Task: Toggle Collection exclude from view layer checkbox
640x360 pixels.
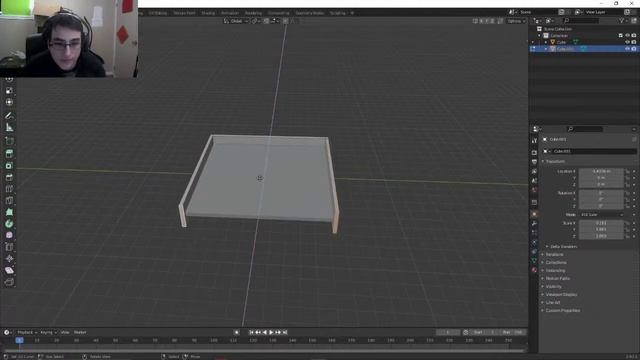Action: 621,36
